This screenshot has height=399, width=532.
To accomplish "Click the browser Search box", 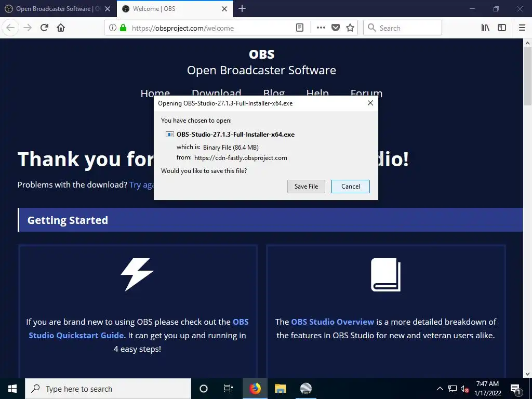I will [x=403, y=28].
